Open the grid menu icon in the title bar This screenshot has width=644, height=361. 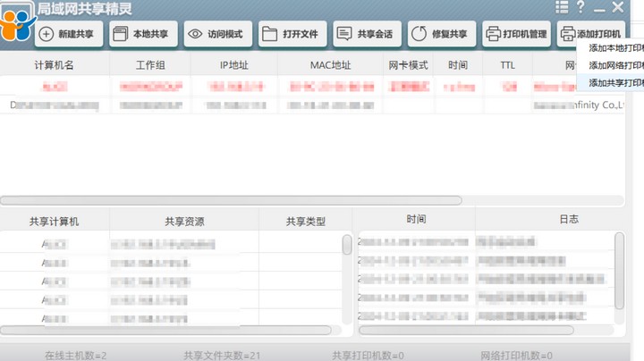[x=562, y=7]
